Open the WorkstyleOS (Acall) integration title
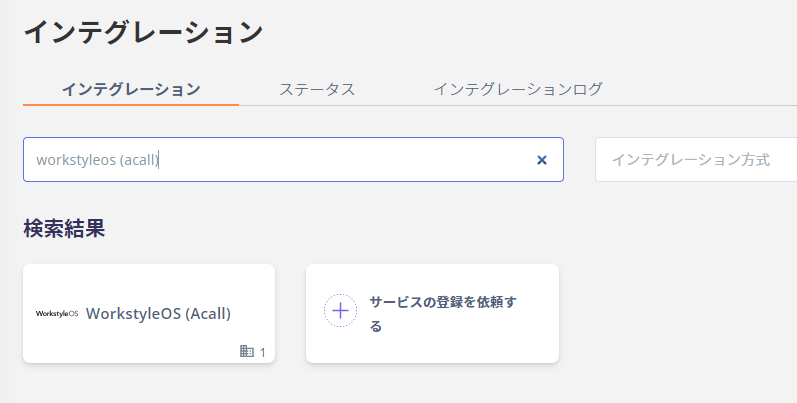The height and width of the screenshot is (403, 797). point(158,314)
